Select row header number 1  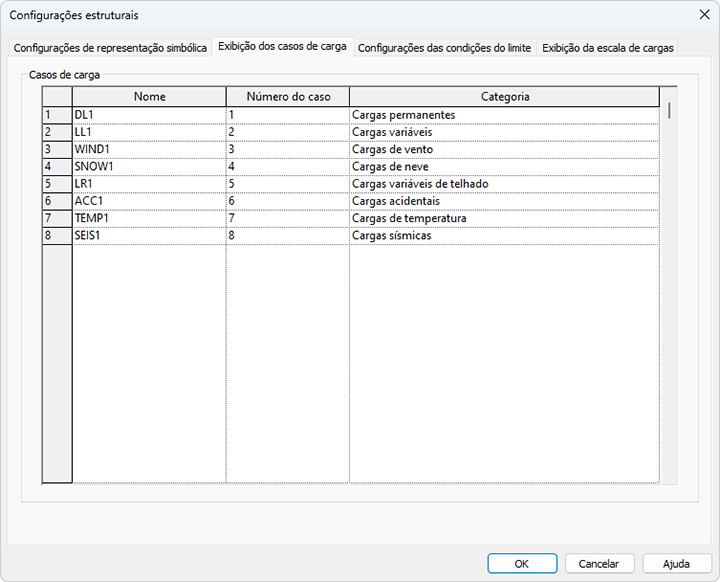(x=57, y=115)
